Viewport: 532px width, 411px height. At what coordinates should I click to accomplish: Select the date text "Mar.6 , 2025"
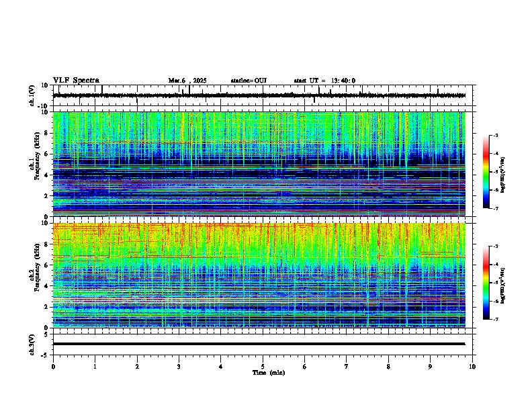point(187,81)
